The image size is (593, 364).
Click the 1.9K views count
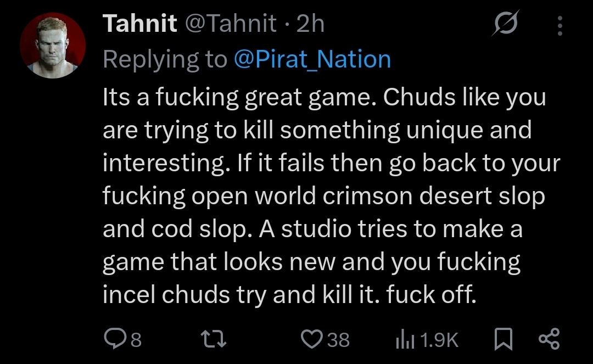(x=439, y=339)
